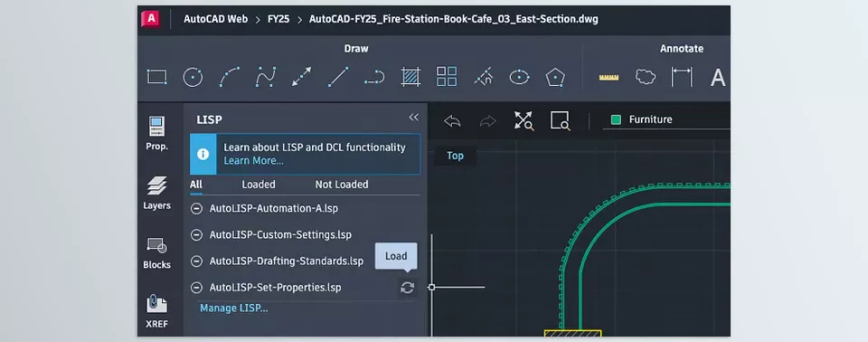The width and height of the screenshot is (868, 342).
Task: Click the status icon beside AutoLISP-Automation-A.lsp
Action: [196, 209]
